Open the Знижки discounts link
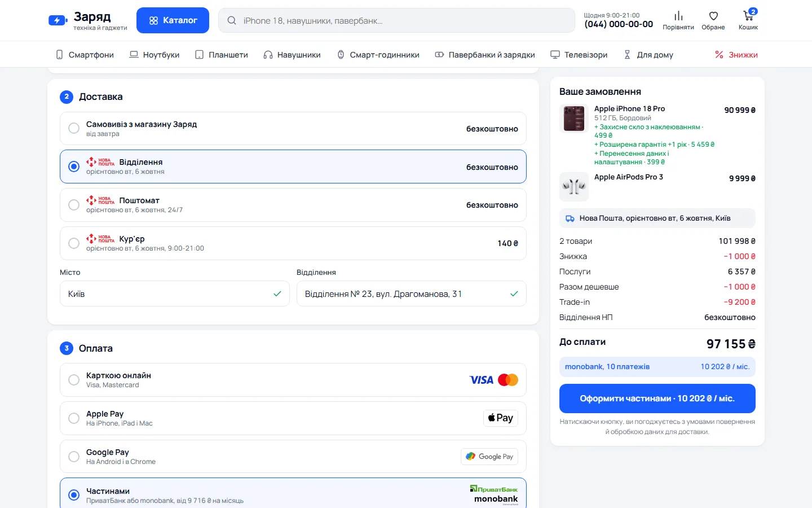Viewport: 812px width, 508px height. [736, 55]
